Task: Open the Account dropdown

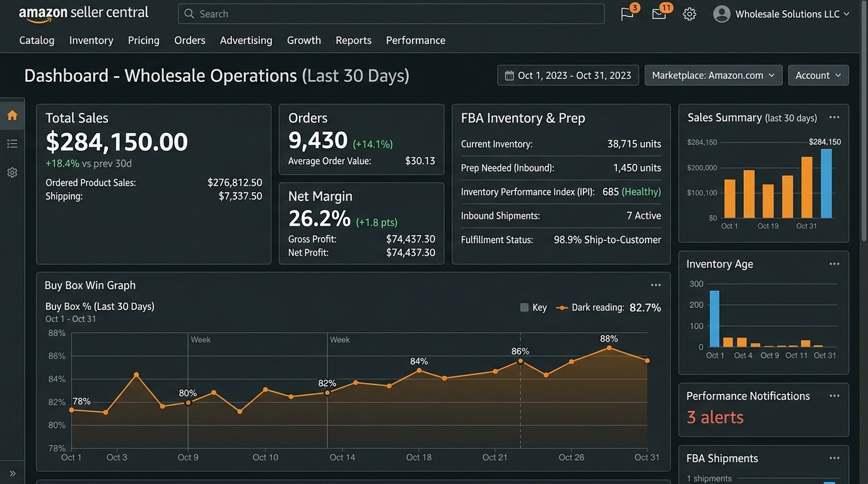Action: click(818, 75)
